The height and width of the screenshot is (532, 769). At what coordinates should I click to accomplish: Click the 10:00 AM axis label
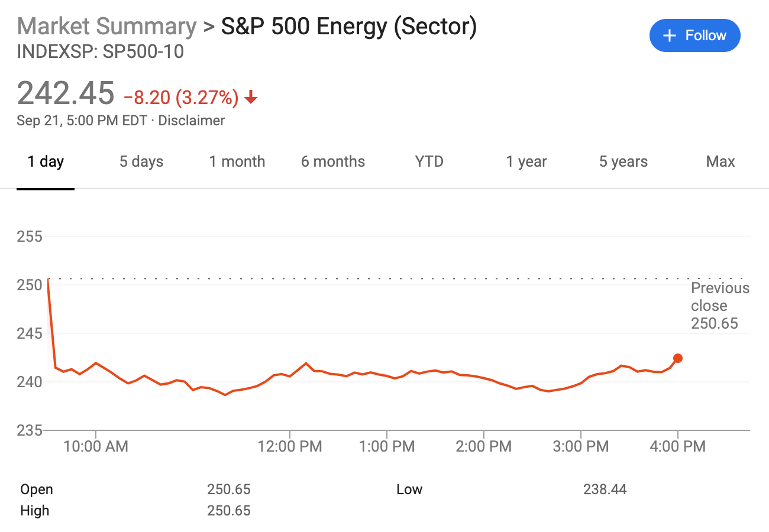pos(96,446)
